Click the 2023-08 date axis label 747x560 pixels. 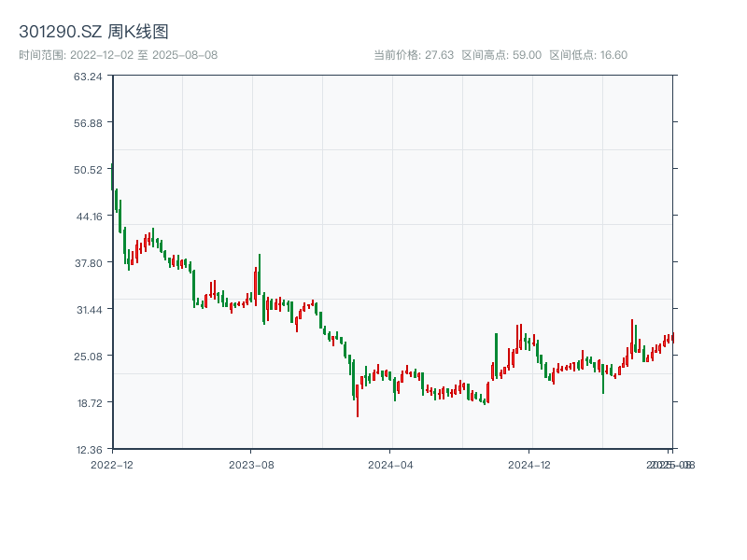tap(251, 464)
